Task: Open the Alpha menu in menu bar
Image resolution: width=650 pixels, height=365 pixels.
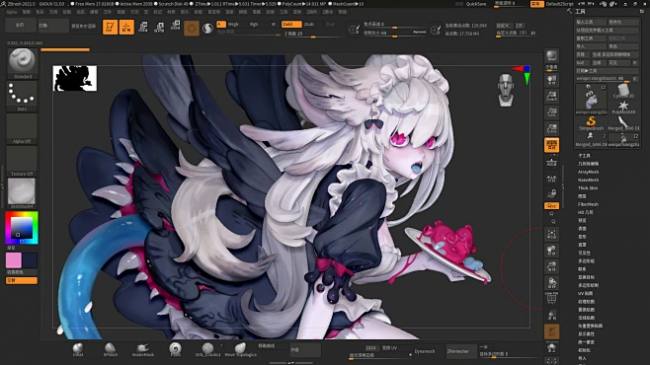Action: click(11, 12)
